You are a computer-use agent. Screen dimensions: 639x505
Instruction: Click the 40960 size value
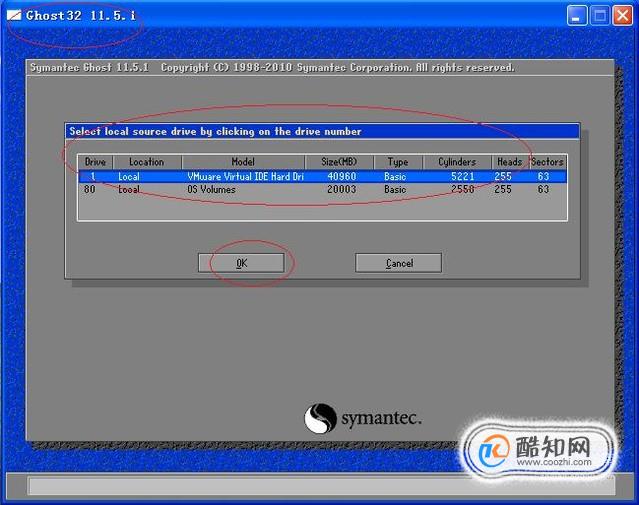pos(342,176)
